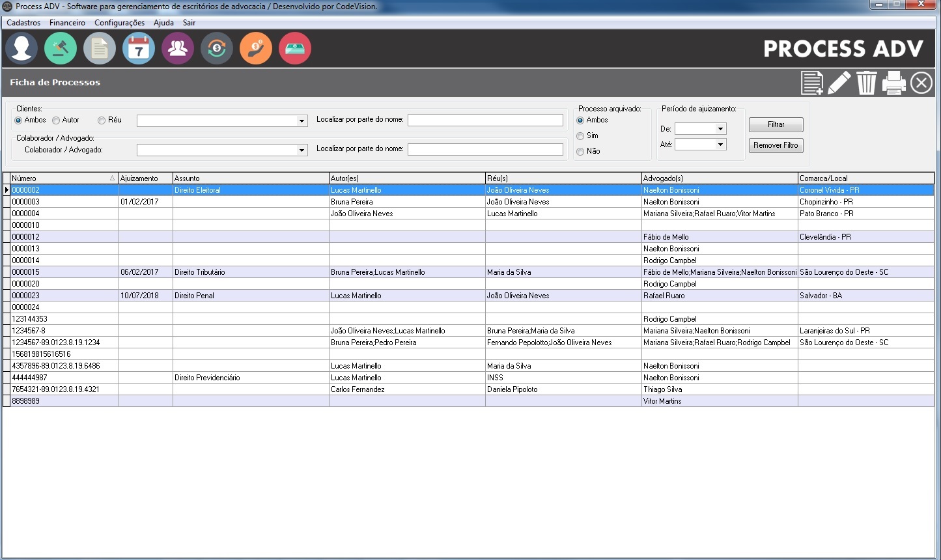Sort table by Número column header
This screenshot has height=560, width=941.
(x=62, y=178)
